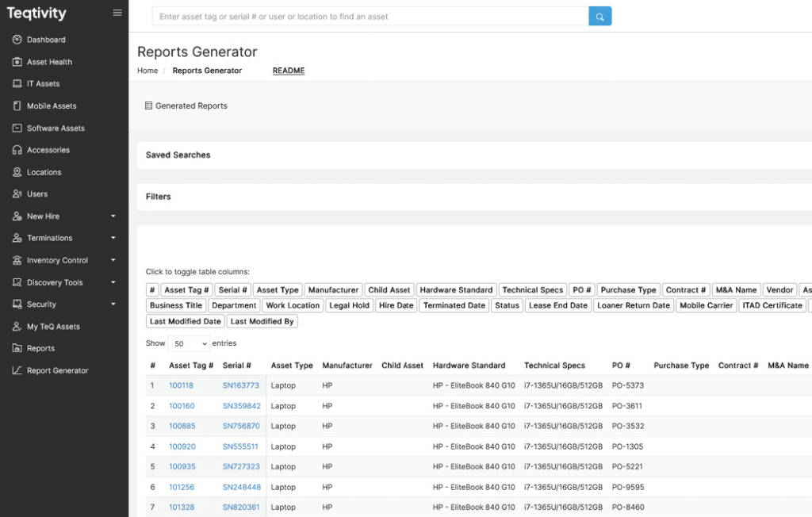
Task: Click the blue search magnifier button
Action: point(599,17)
